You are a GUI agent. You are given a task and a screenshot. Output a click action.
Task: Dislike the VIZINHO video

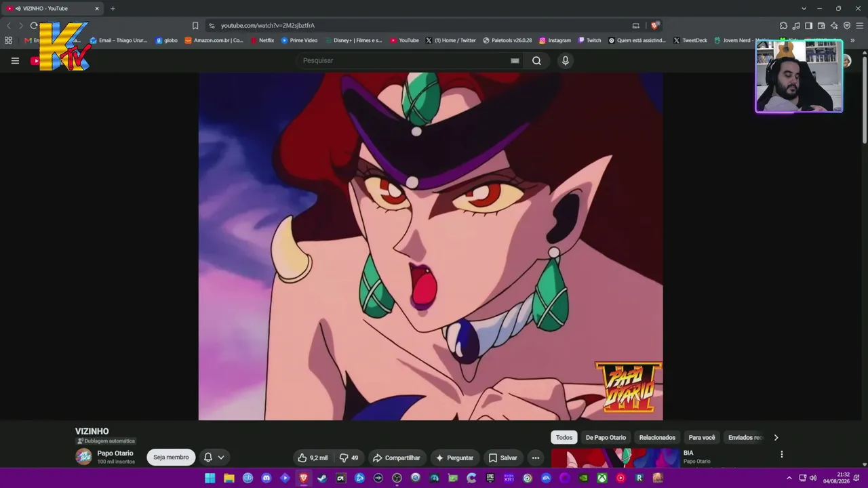tap(349, 457)
